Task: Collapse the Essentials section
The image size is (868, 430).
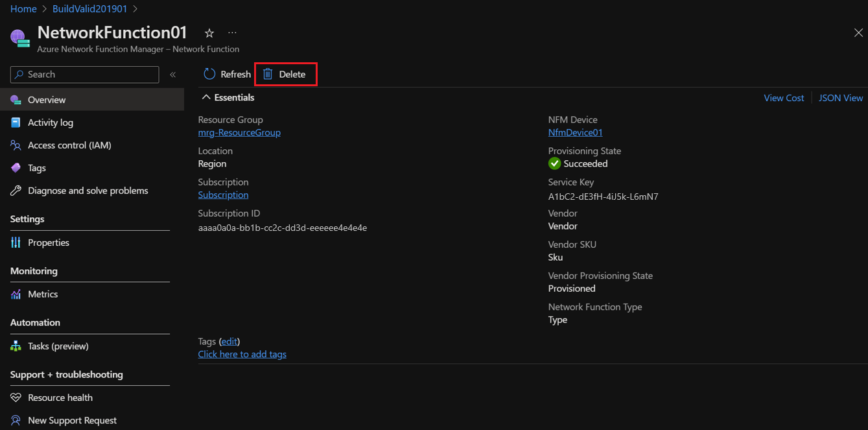Action: point(206,97)
